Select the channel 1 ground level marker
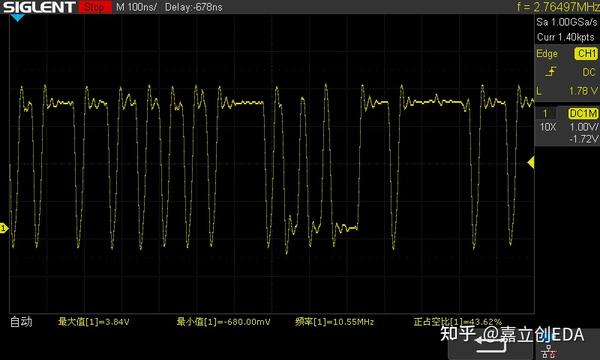Screen dimensions: 600x360 point(4,228)
